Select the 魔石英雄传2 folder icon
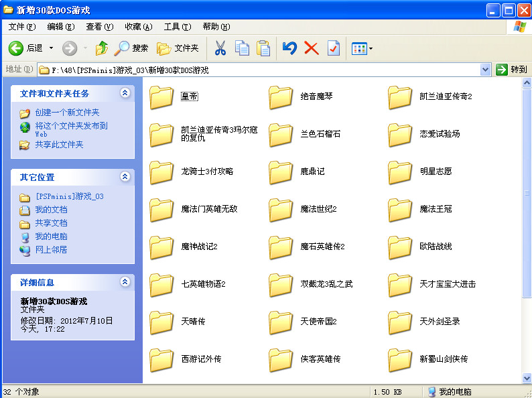Viewport: 532px width, 398px height. point(281,247)
